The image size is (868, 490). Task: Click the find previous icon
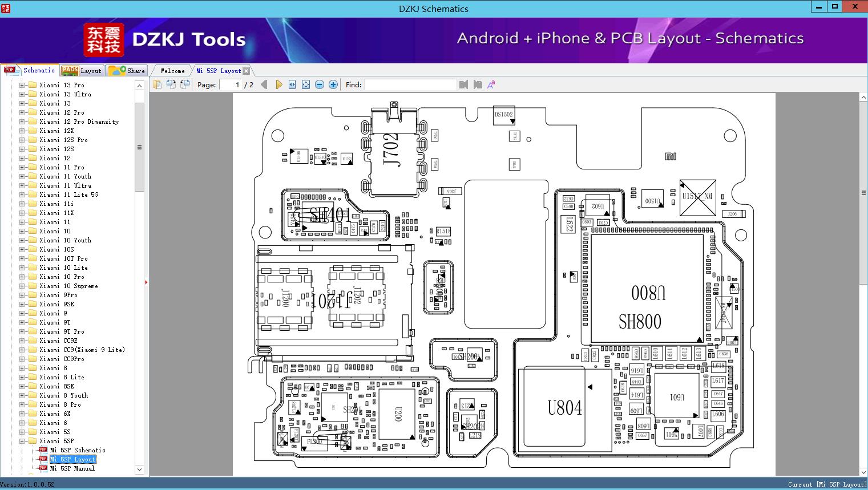(x=463, y=84)
